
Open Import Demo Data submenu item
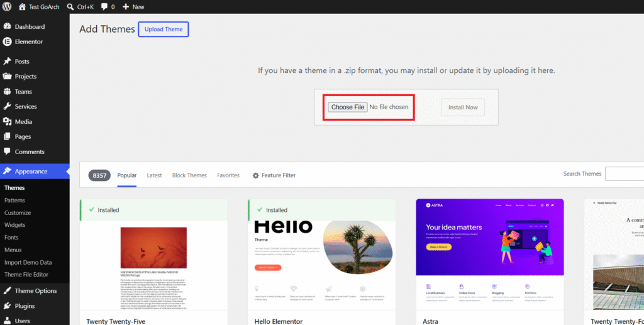click(28, 262)
